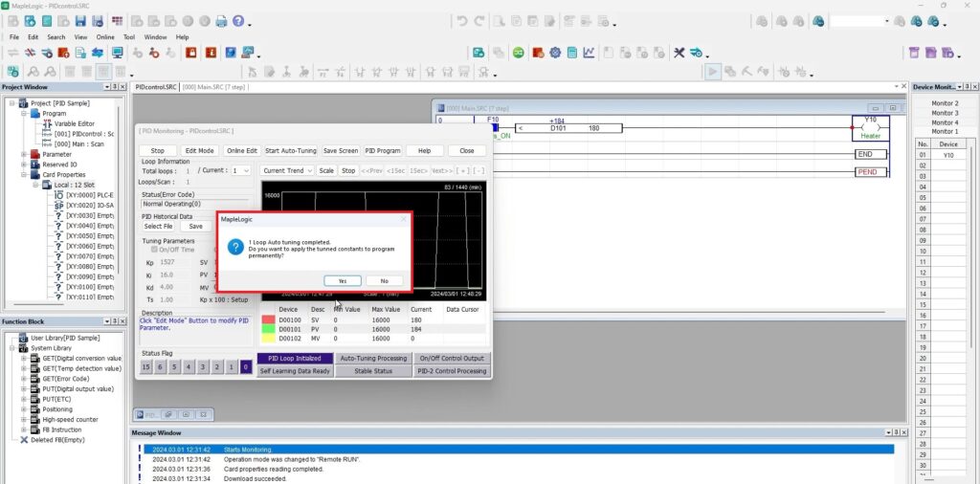This screenshot has height=484, width=980.
Task: Click the Edit Mode button
Action: (x=199, y=150)
